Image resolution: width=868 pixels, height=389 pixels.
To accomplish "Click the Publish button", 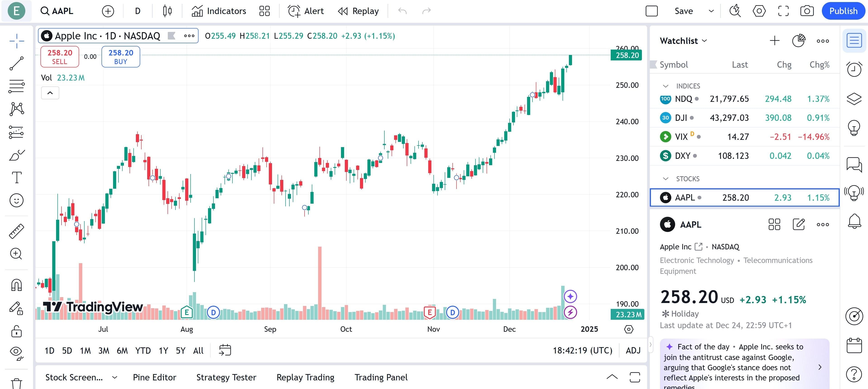I will 843,11.
